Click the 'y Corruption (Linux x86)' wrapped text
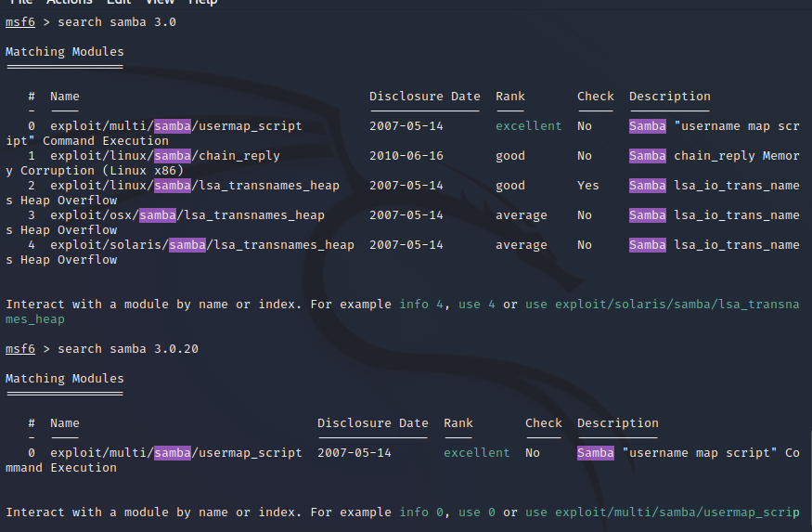This screenshot has height=532, width=812. coord(95,171)
